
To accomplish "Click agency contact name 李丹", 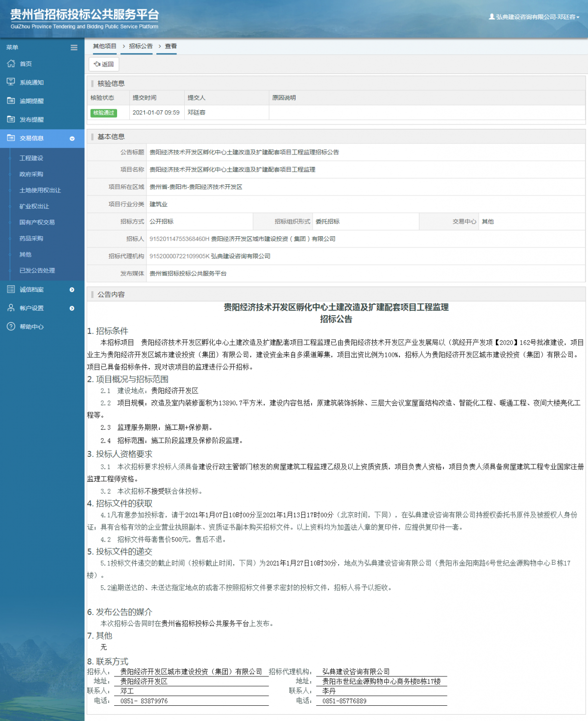I will [329, 691].
